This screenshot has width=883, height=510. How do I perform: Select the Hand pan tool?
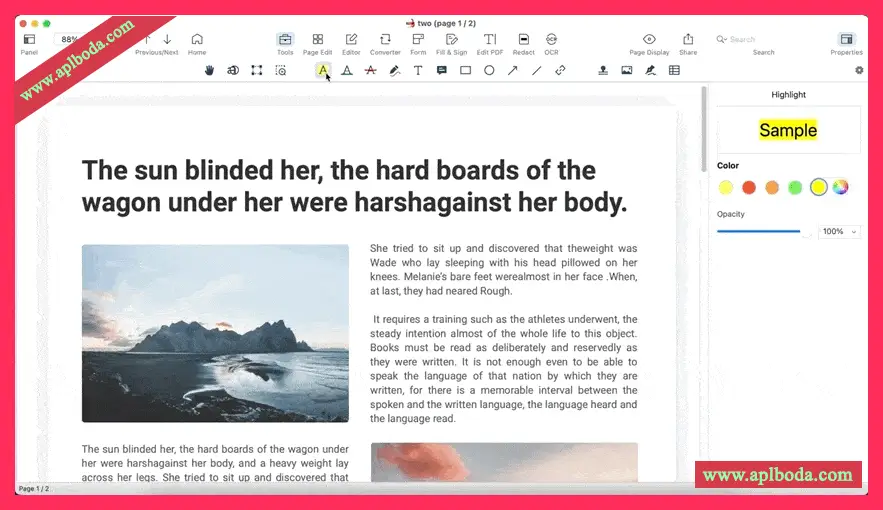coord(210,70)
